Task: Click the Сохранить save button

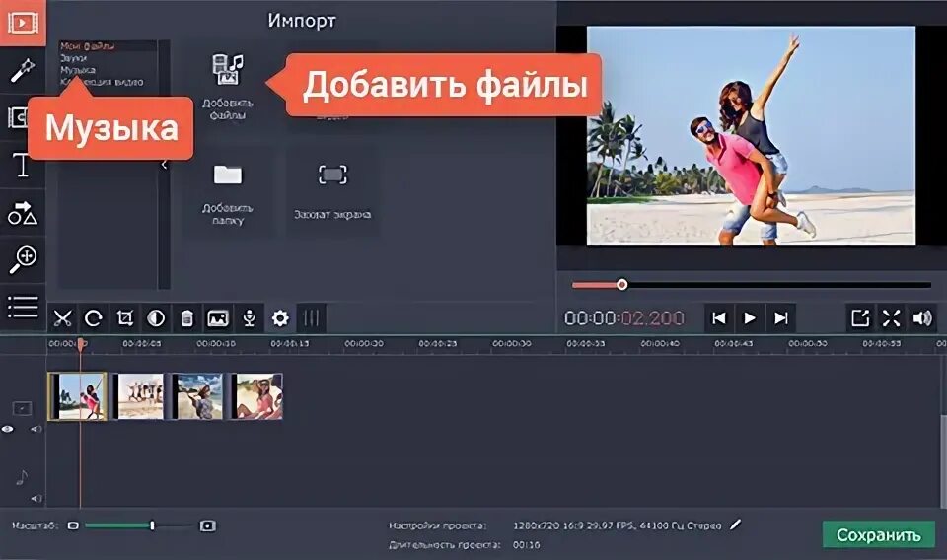Action: click(x=879, y=534)
